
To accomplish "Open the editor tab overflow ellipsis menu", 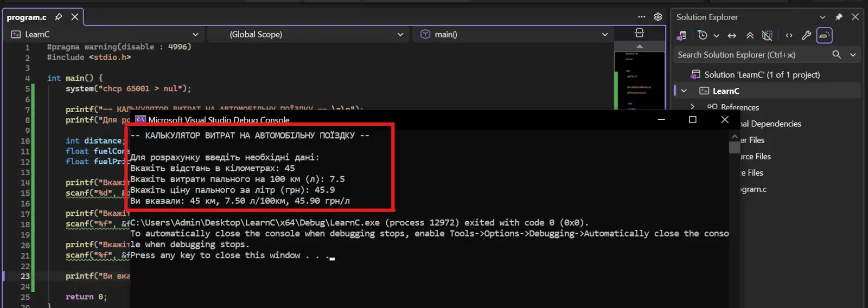I will [642, 17].
